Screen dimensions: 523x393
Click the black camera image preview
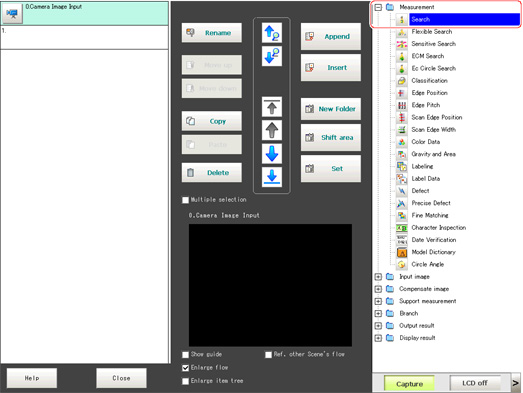(270, 285)
